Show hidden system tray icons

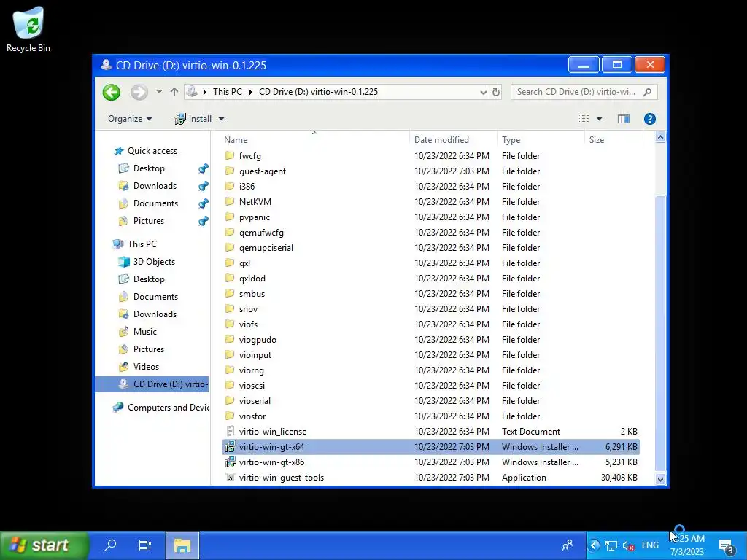point(594,545)
